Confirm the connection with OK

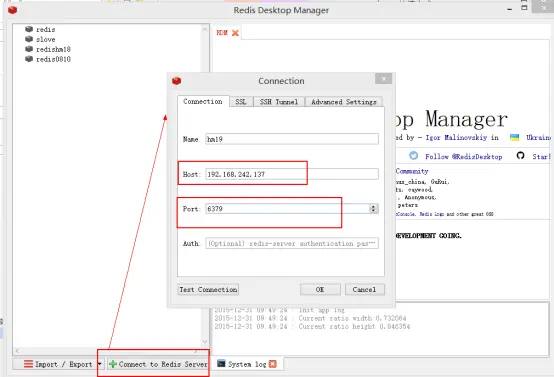(320, 289)
